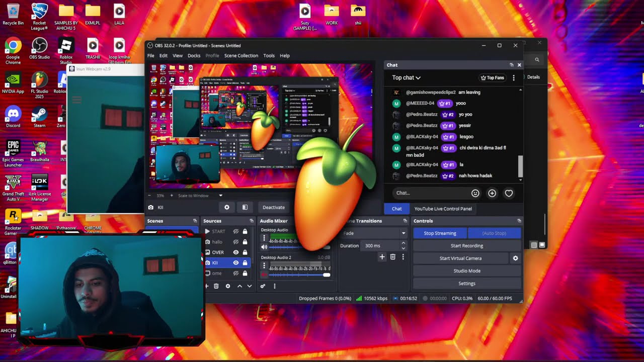This screenshot has width=644, height=362.
Task: Open the View menu
Action: [178, 56]
